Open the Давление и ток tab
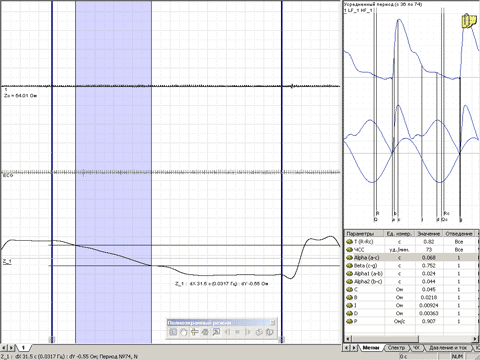480x360 pixels. 448,348
